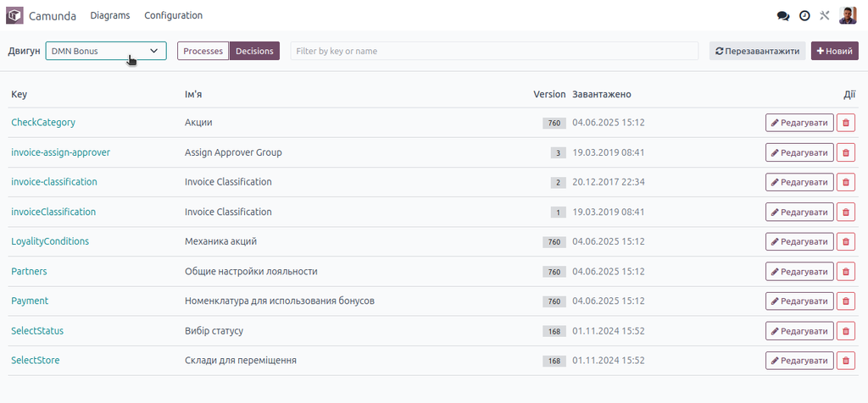Focus the Filter by key or name field
The height and width of the screenshot is (403, 868).
[x=494, y=51]
